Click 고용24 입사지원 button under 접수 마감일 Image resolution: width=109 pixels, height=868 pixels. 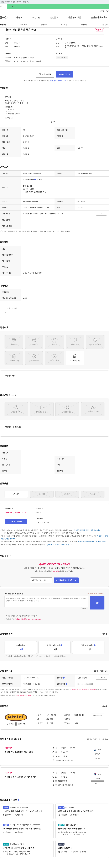click(x=16, y=521)
